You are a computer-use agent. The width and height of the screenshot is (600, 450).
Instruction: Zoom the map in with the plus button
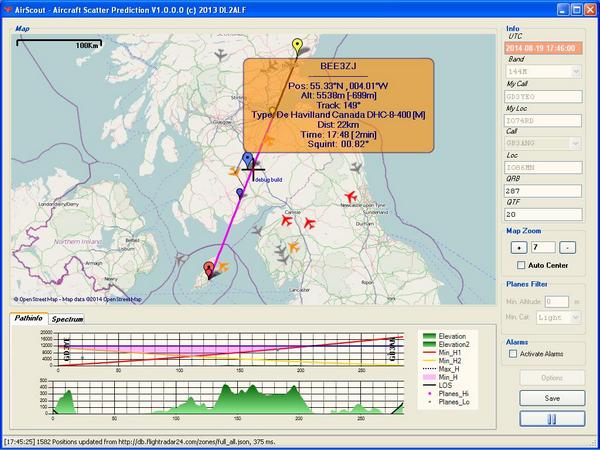(519, 248)
